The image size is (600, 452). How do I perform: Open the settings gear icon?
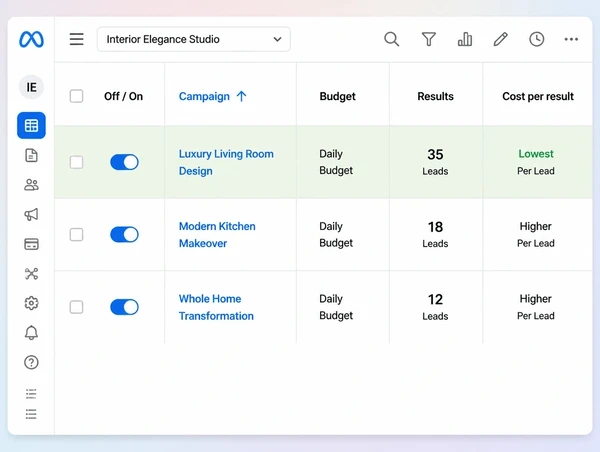click(x=31, y=303)
